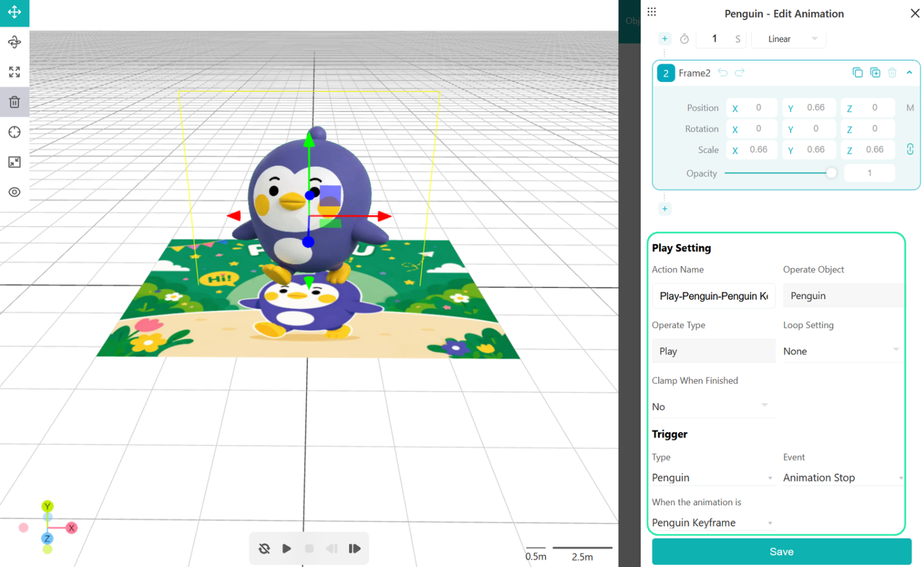
Task: Select the scale/expand arrows tool
Action: click(15, 72)
